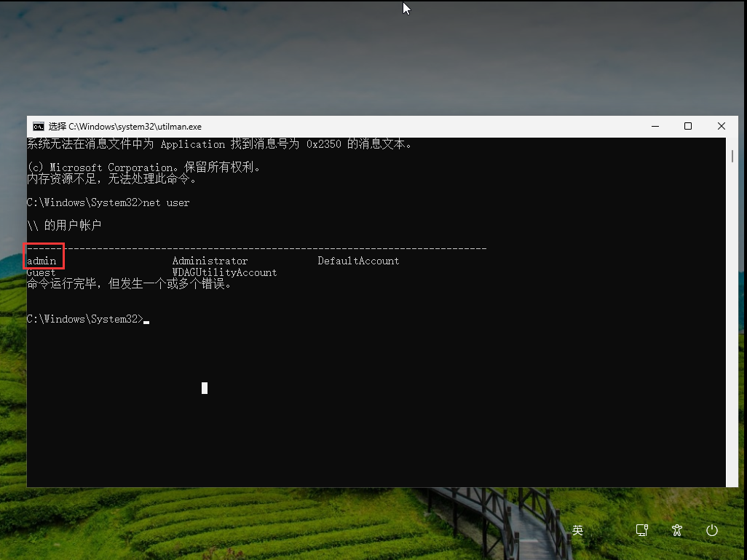The width and height of the screenshot is (747, 560).
Task: Maximize the command prompt window
Action: click(x=687, y=127)
